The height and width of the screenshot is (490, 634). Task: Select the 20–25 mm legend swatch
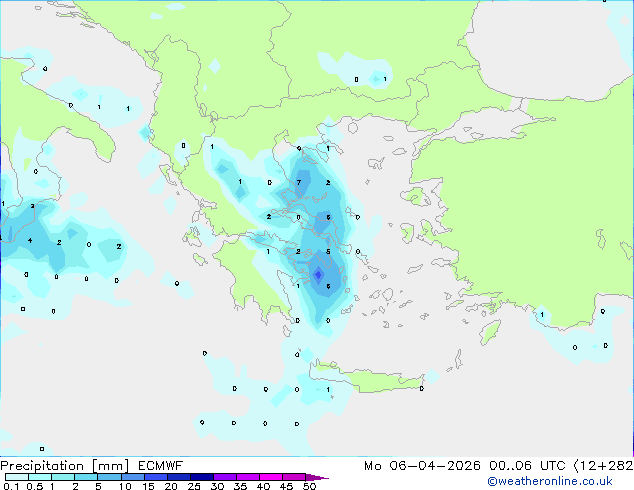pyautogui.click(x=179, y=477)
